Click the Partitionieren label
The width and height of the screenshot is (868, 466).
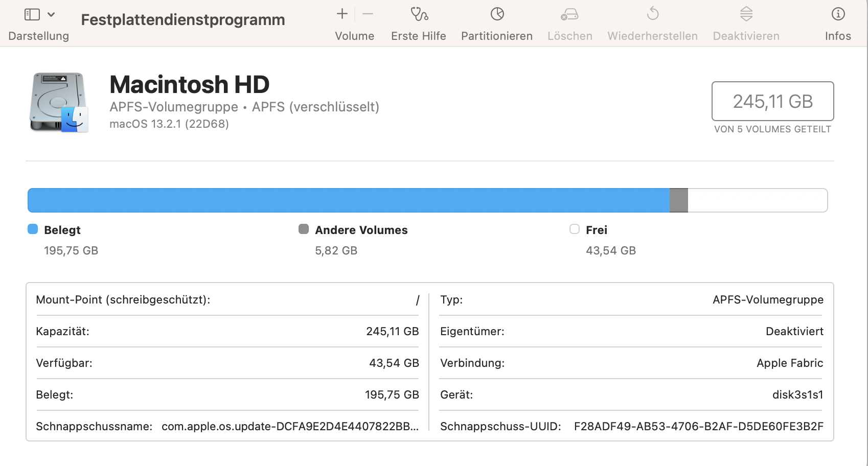tap(497, 36)
